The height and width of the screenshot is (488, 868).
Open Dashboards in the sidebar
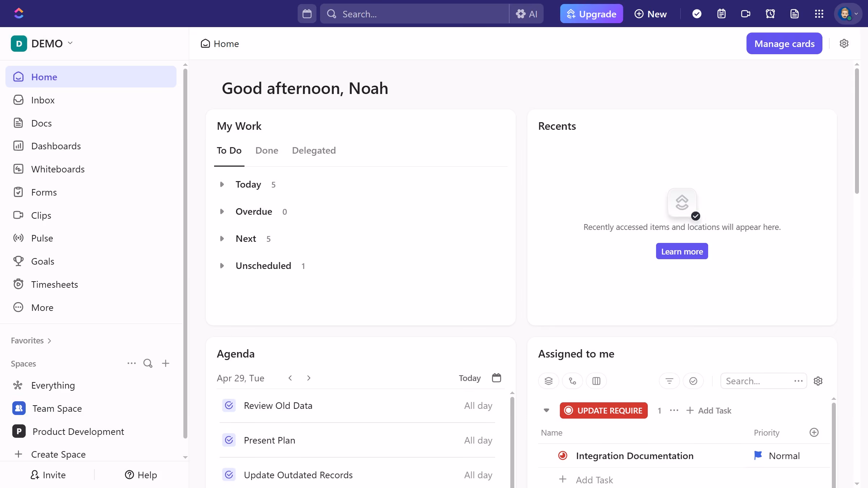pyautogui.click(x=91, y=146)
